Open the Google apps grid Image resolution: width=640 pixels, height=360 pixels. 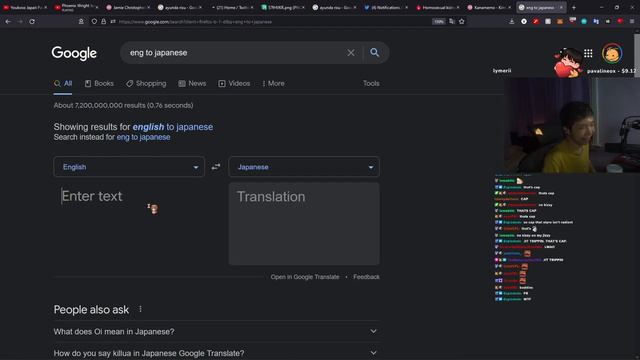click(x=588, y=53)
